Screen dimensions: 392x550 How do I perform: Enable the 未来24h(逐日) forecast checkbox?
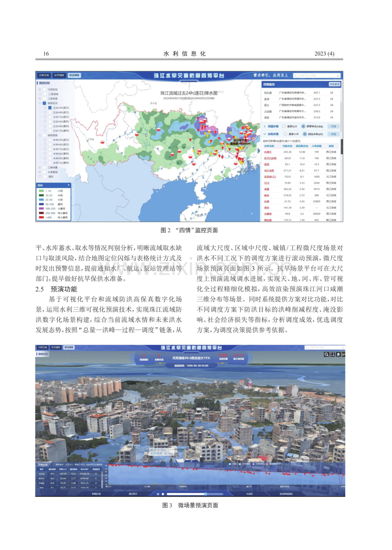coord(50,140)
